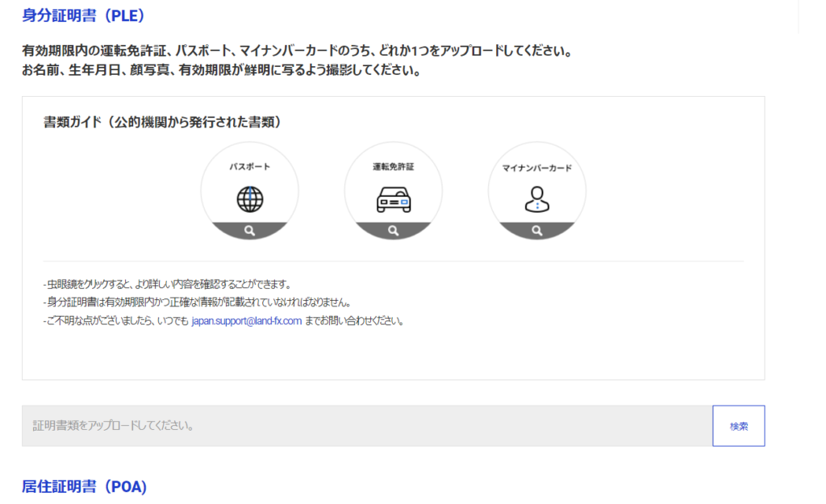Image resolution: width=826 pixels, height=504 pixels.
Task: Click the magnifier under パスポート
Action: [x=250, y=231]
